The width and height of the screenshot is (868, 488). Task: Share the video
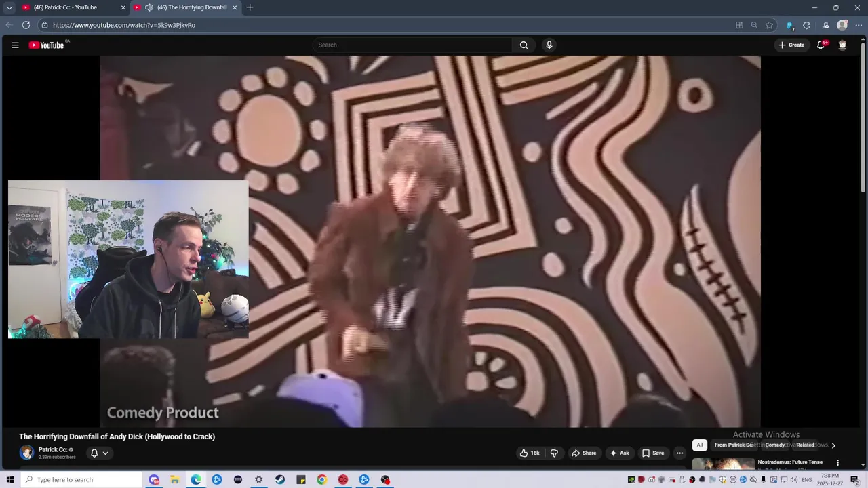pos(583,453)
